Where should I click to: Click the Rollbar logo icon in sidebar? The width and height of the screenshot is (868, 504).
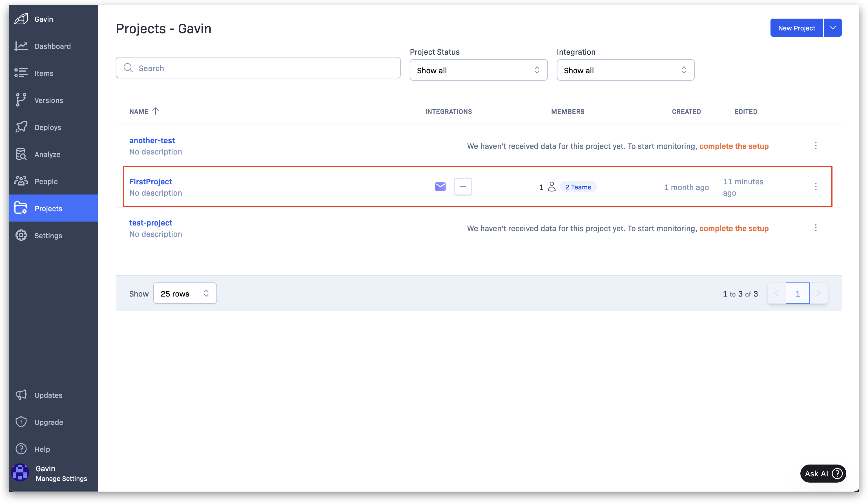(x=21, y=19)
